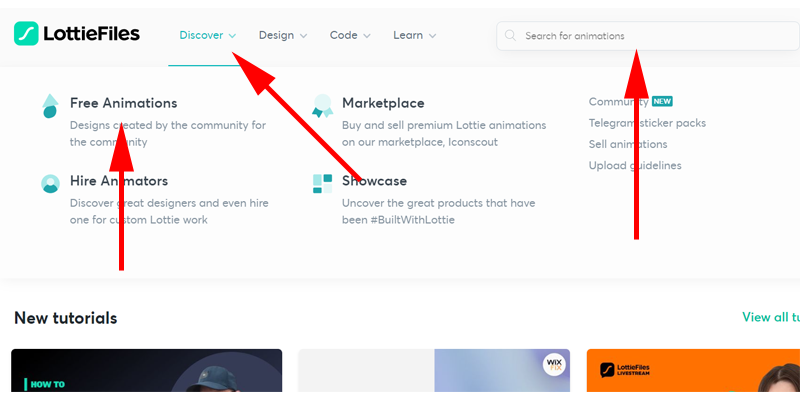Click the LottieFiles logo icon
Viewport: 800px width, 400px height.
(x=26, y=34)
